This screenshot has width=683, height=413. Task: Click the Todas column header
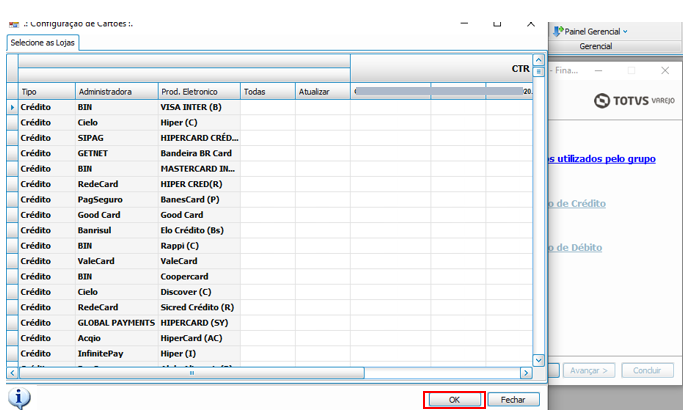[268, 91]
